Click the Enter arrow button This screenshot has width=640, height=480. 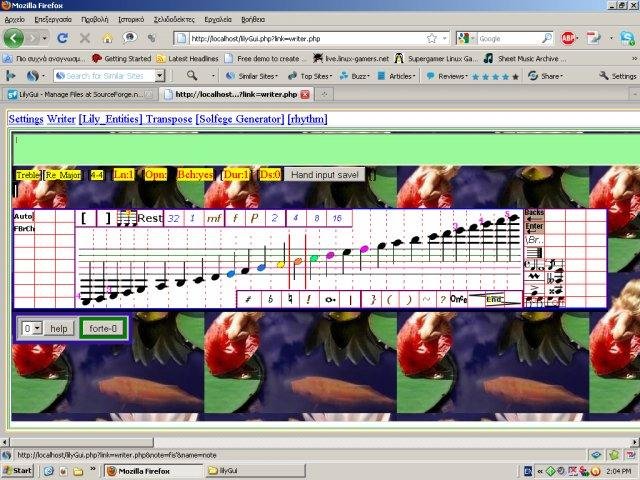tap(534, 228)
